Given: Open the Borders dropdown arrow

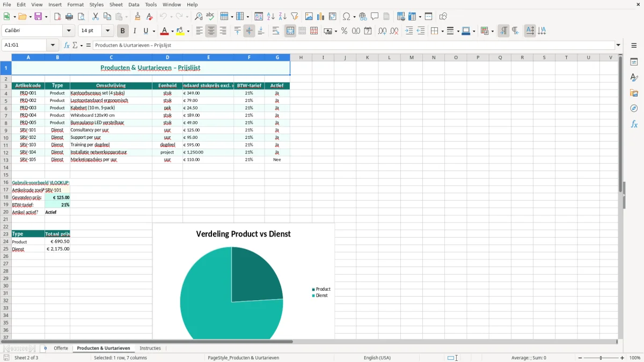Looking at the screenshot, I should point(442,31).
